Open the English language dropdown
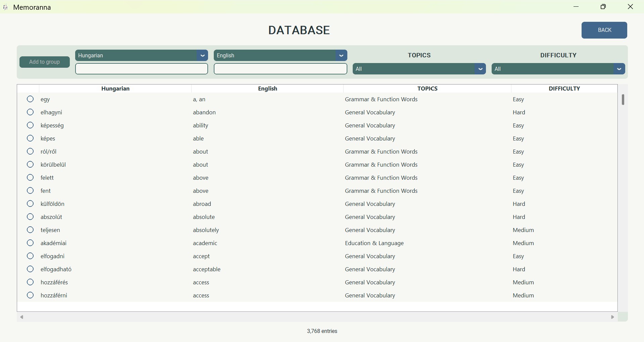 pyautogui.click(x=280, y=55)
